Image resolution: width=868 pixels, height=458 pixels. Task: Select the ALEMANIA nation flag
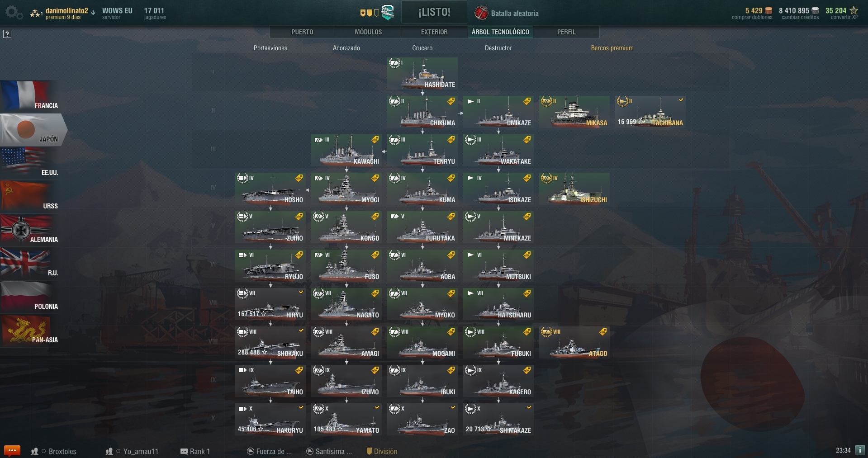coord(30,230)
